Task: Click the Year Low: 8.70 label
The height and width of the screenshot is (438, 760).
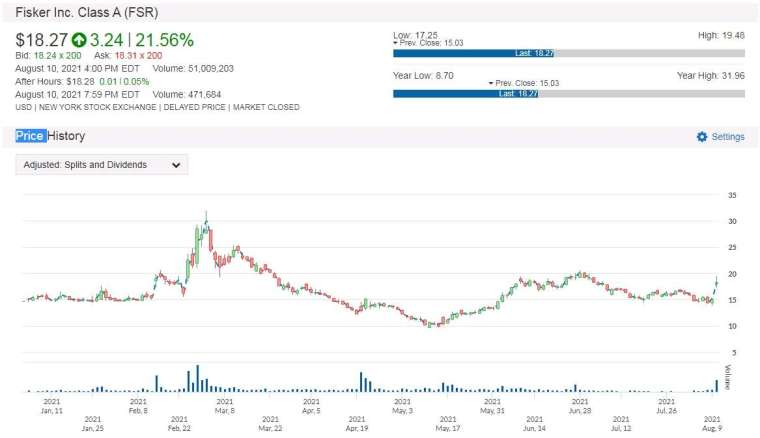Action: click(x=423, y=76)
